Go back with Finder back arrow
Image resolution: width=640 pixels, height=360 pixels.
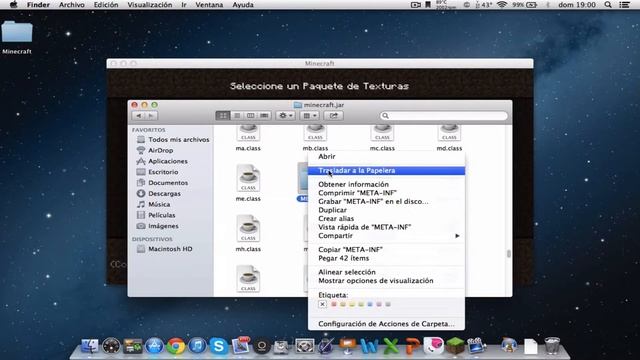139,116
